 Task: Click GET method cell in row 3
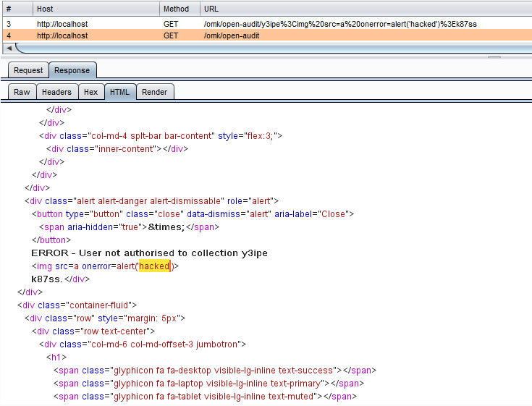[x=171, y=24]
